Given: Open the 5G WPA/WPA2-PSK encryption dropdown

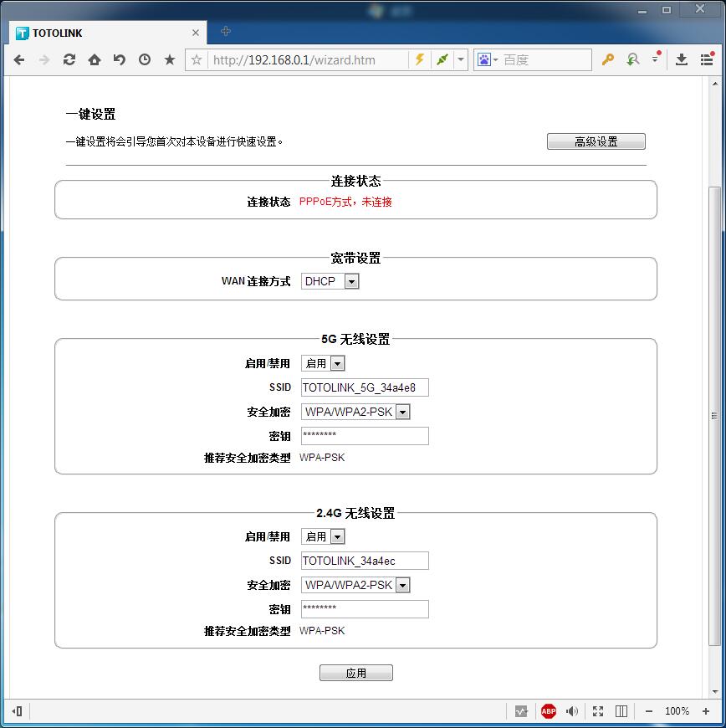Looking at the screenshot, I should point(355,412).
